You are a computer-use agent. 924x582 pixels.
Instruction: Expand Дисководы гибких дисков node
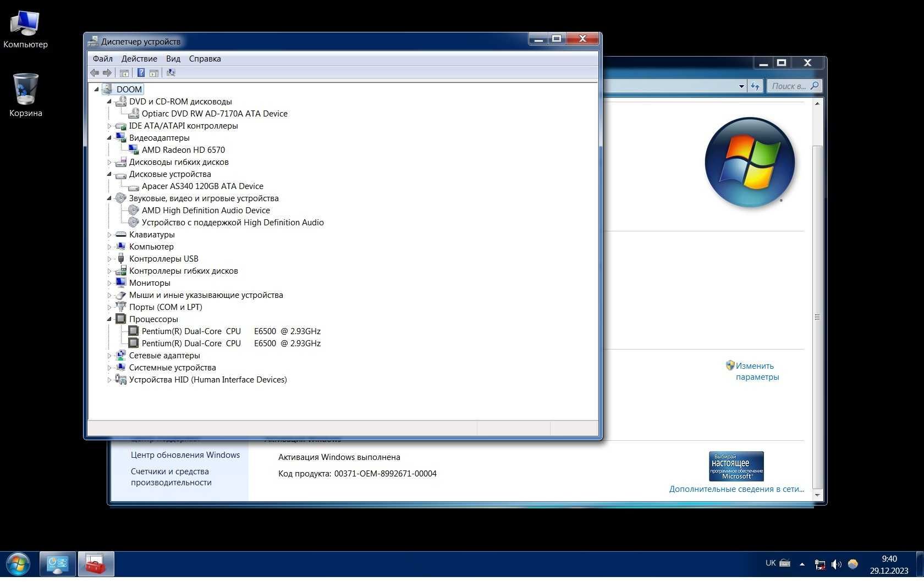[109, 162]
